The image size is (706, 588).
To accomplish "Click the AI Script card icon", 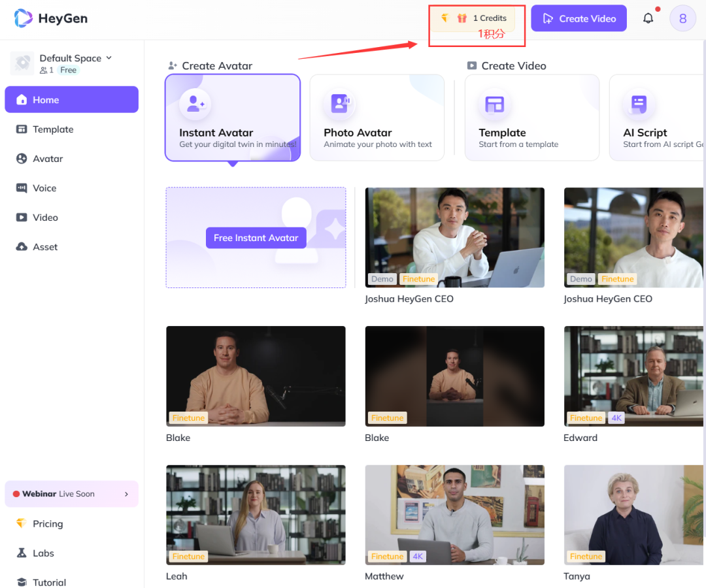I will point(639,104).
